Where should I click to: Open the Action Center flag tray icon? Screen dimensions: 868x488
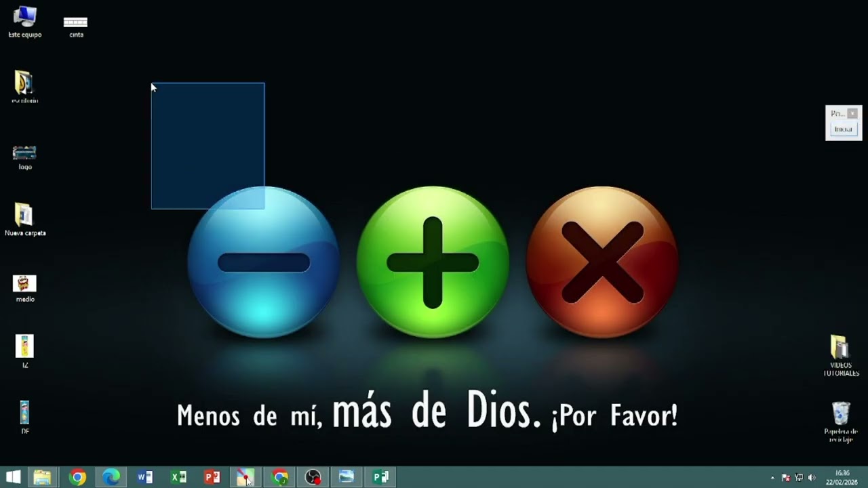point(786,478)
